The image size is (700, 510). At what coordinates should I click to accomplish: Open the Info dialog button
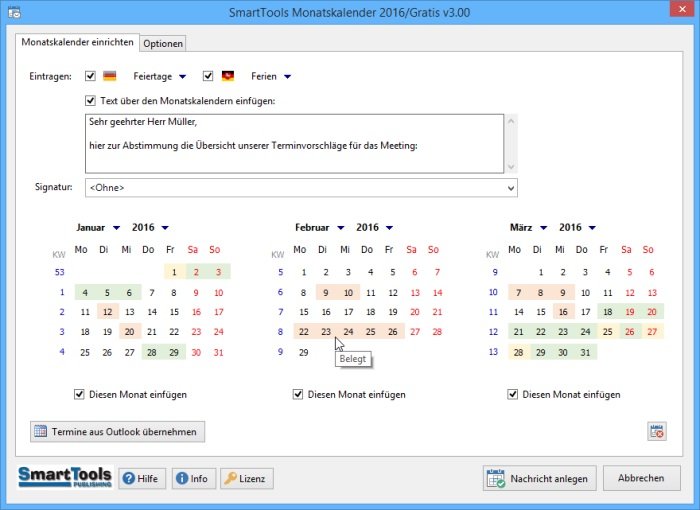pos(193,479)
